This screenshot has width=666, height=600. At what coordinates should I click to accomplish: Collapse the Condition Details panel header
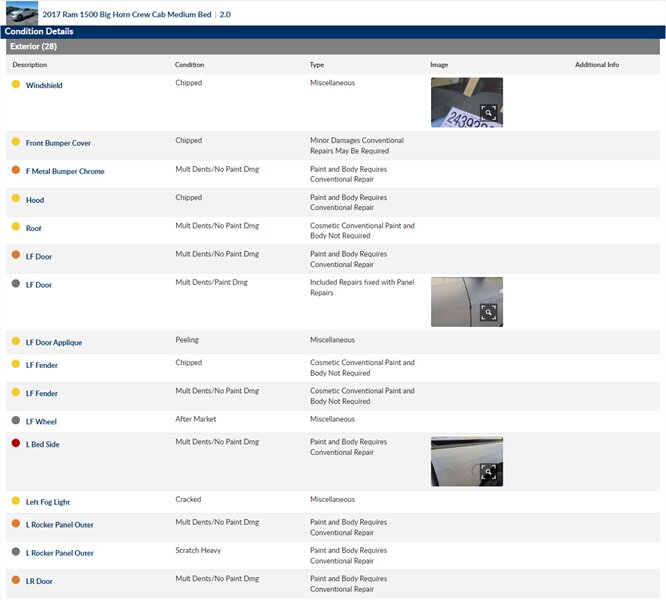coord(38,32)
